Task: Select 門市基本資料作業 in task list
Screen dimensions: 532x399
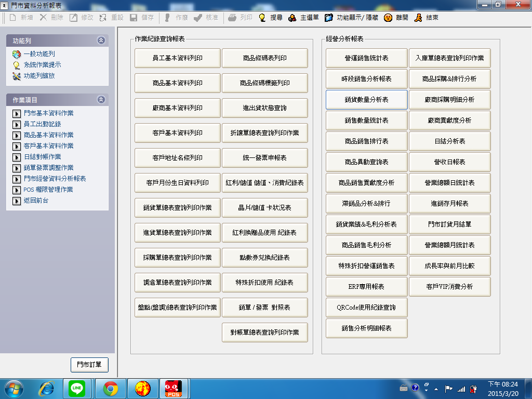Action: (48, 113)
